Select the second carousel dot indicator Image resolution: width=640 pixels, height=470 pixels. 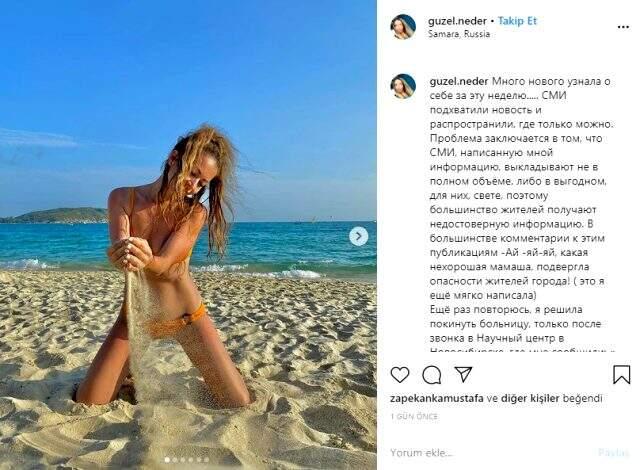(175, 460)
